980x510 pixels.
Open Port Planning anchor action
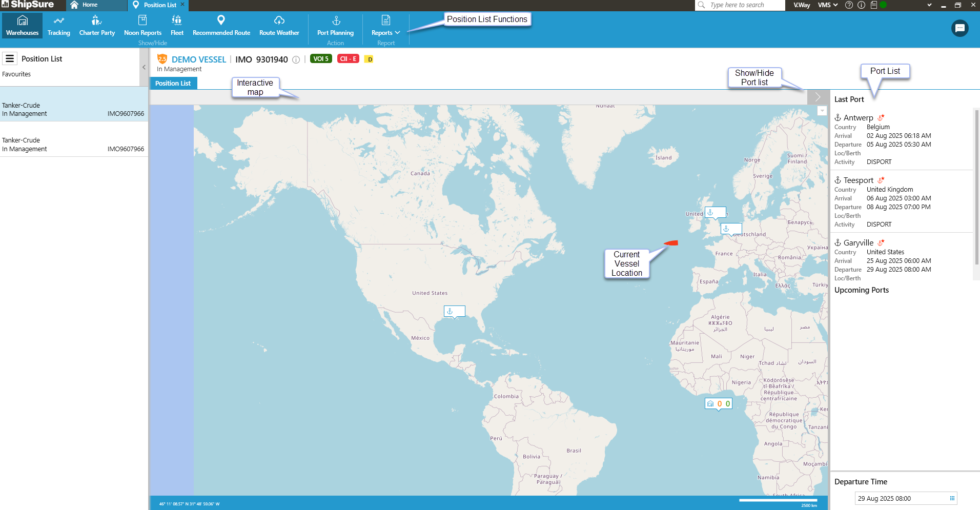[x=336, y=26]
